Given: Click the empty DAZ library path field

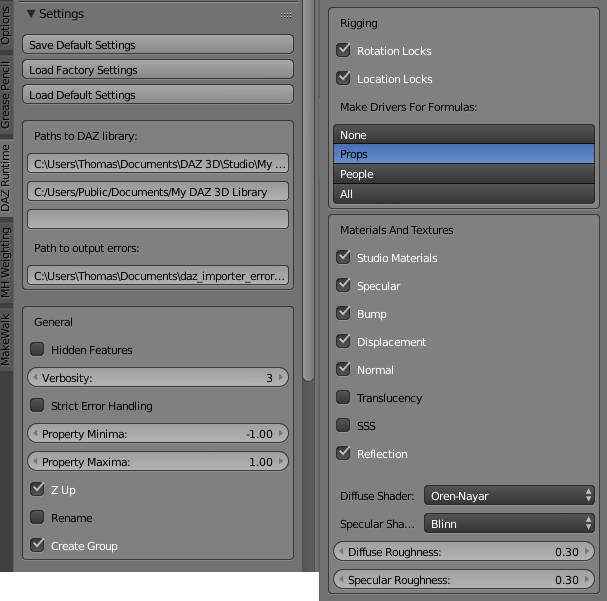Looking at the screenshot, I should (158, 219).
